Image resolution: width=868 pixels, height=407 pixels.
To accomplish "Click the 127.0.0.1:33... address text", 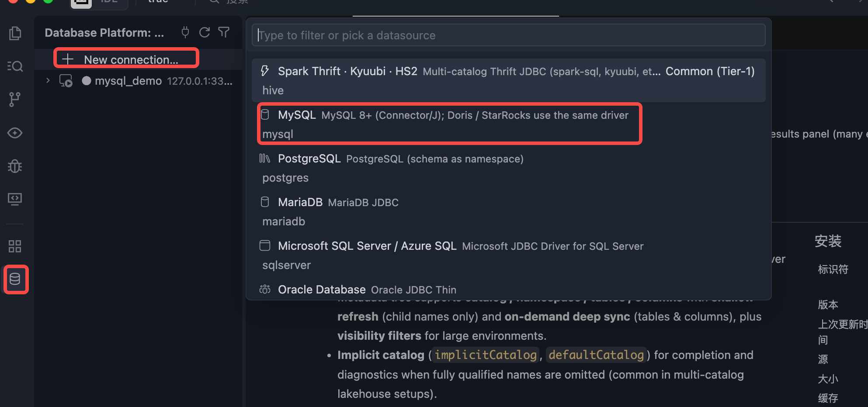I will point(200,81).
